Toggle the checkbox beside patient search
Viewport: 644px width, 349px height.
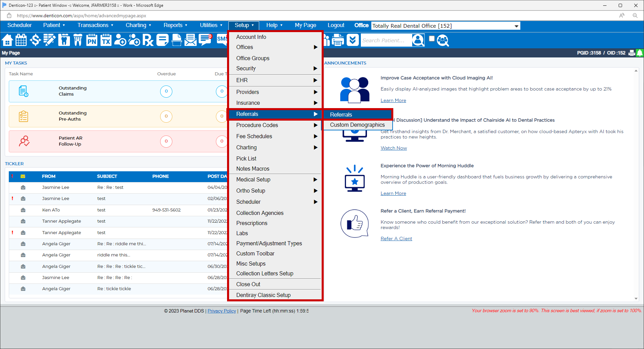pos(431,39)
